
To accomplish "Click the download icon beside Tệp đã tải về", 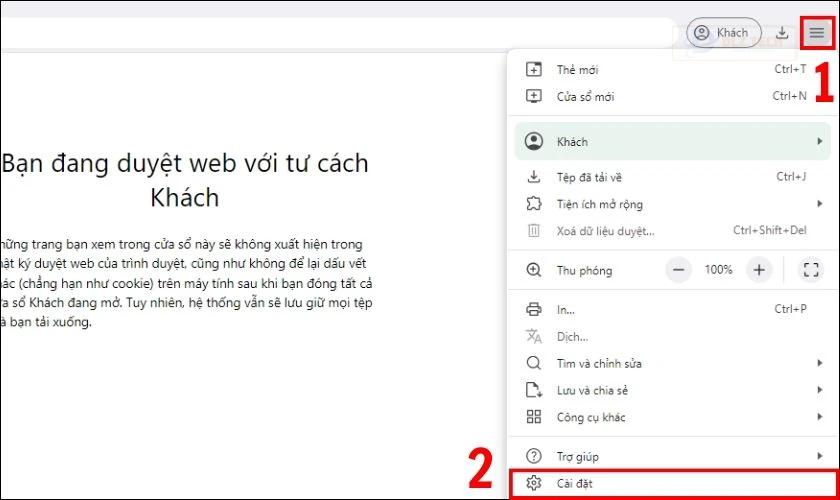I will click(534, 177).
